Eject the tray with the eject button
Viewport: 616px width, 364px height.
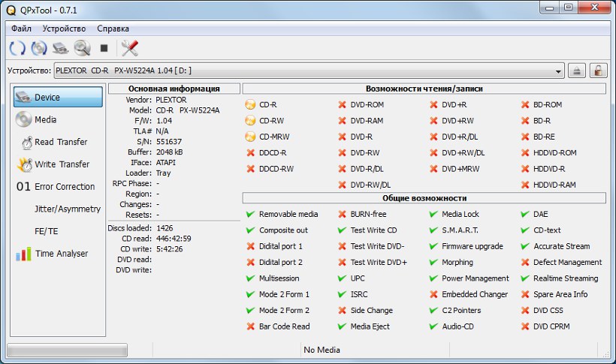coord(576,71)
